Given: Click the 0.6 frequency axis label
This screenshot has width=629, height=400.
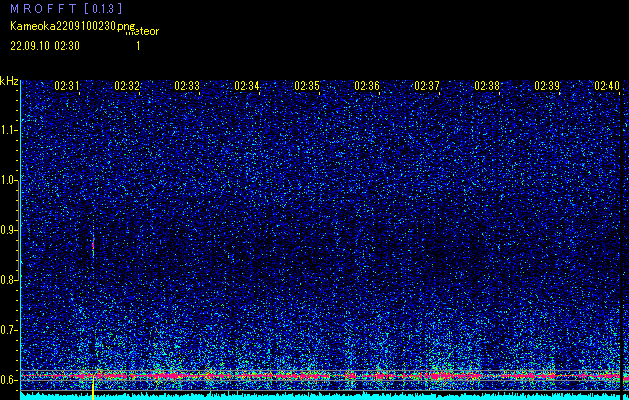Looking at the screenshot, I should click(x=9, y=380).
